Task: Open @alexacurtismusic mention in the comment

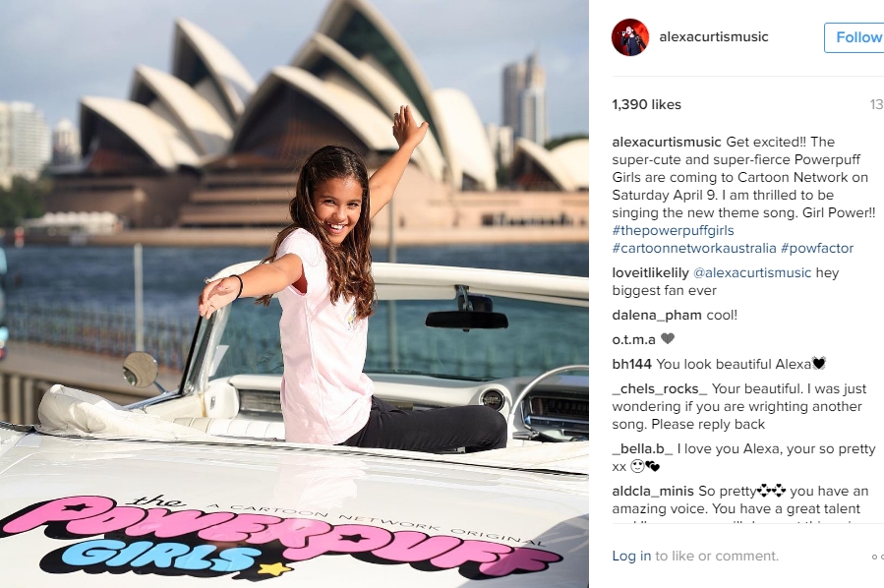Action: click(x=752, y=272)
